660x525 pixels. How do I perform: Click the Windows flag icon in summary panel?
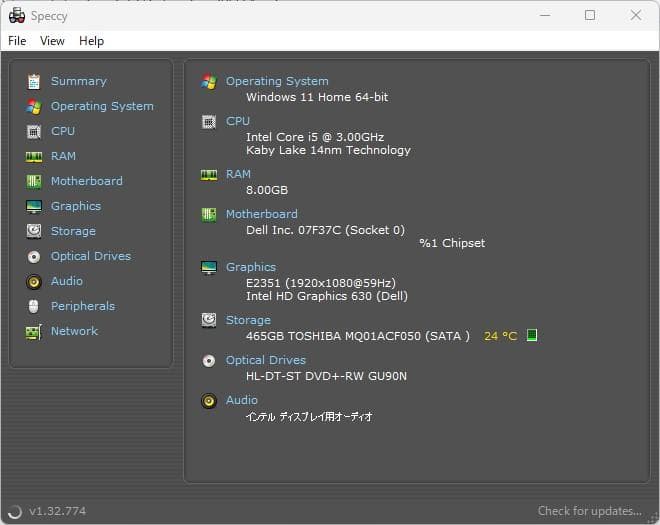(209, 81)
